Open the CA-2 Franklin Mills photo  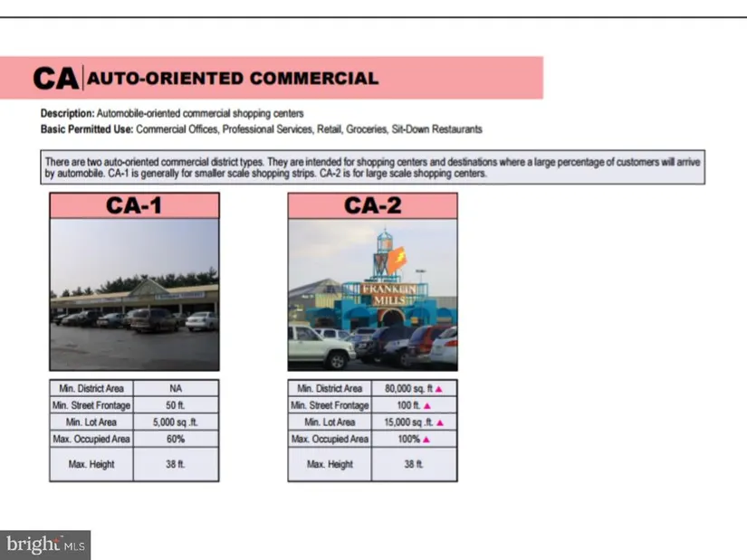pyautogui.click(x=372, y=294)
